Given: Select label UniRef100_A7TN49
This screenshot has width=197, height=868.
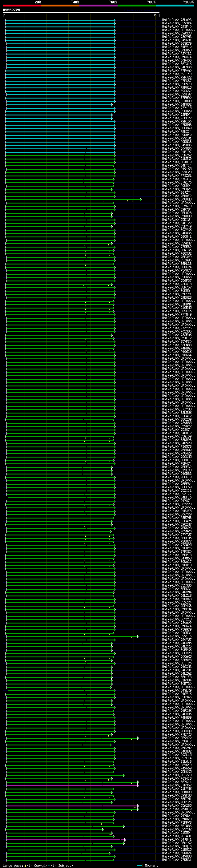Looking at the screenshot, I should click(177, 314).
